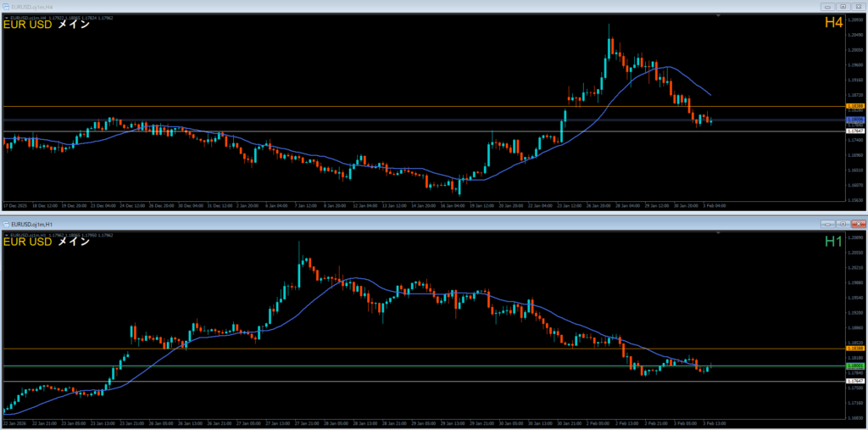Click the H1 chart window icon in title bar
868x430 pixels.
pos(8,223)
